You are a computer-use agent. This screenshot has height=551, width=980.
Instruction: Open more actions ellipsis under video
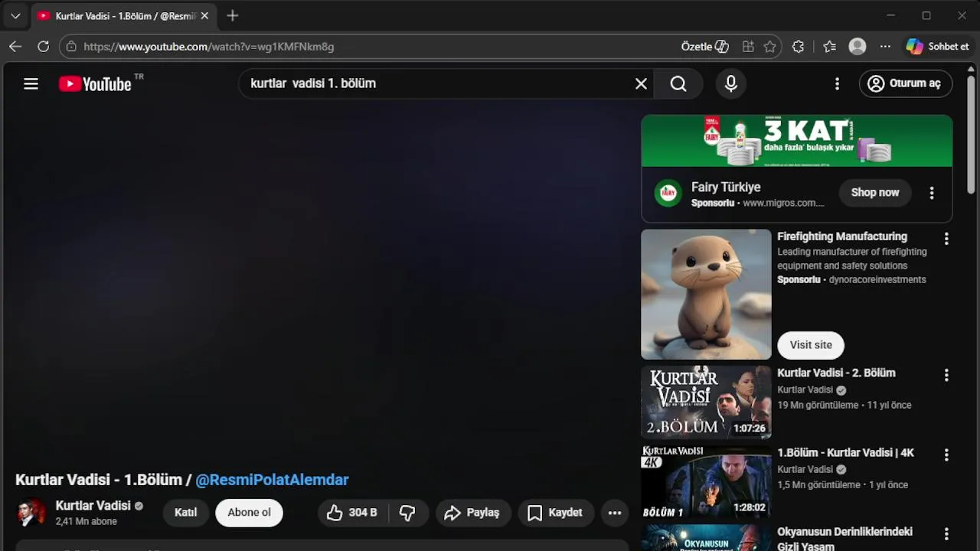point(615,513)
